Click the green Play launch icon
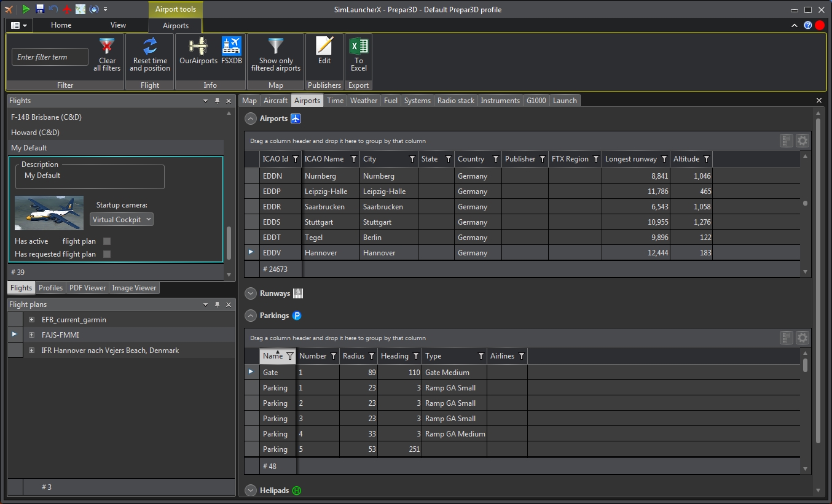 coord(26,9)
